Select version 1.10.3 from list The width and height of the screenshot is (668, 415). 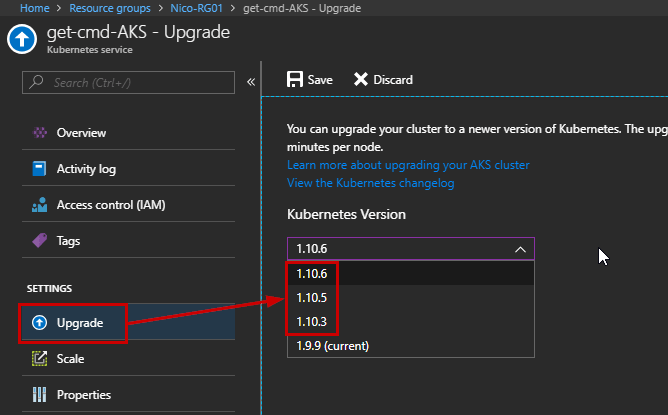click(x=411, y=321)
